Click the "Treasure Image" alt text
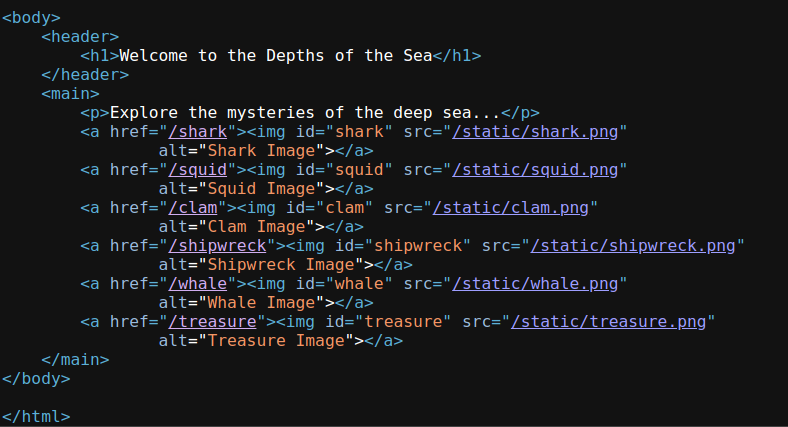Screen dimensions: 788x427 tap(276, 341)
